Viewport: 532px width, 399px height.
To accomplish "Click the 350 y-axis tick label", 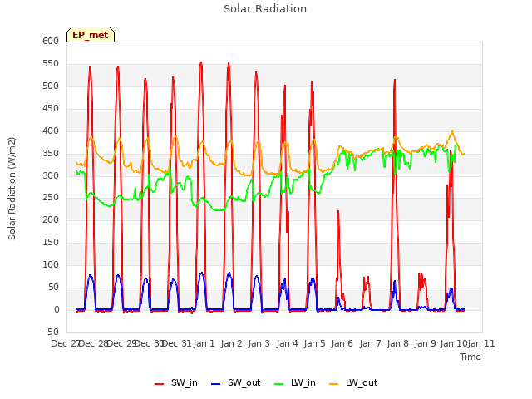I will tap(51, 153).
